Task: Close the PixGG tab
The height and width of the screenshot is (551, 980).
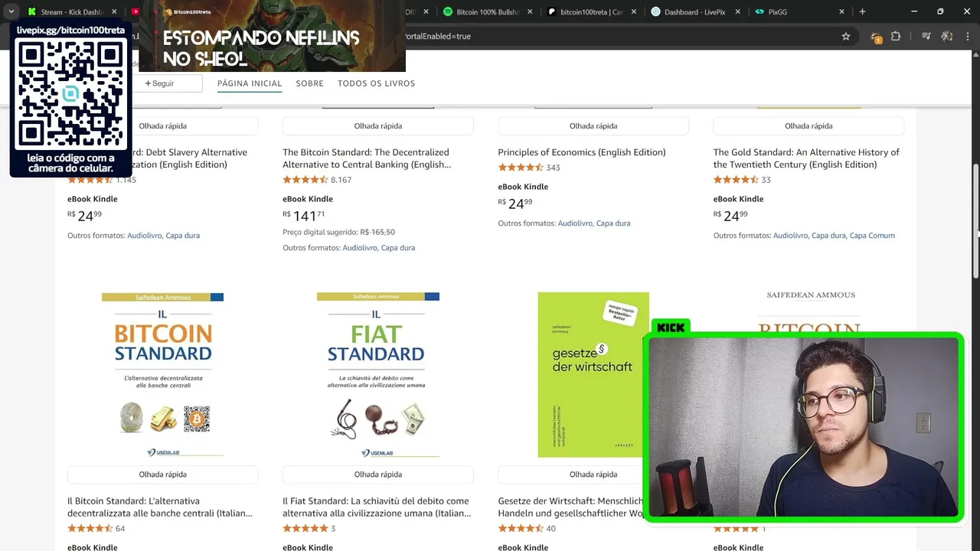Action: point(841,11)
